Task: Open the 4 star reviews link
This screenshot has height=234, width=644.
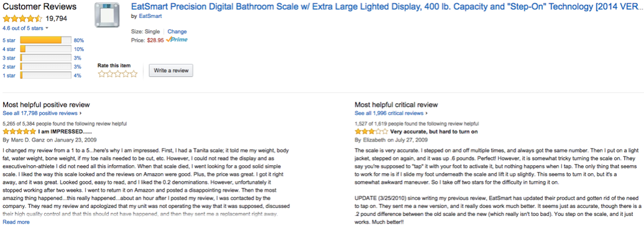Action: [9, 49]
